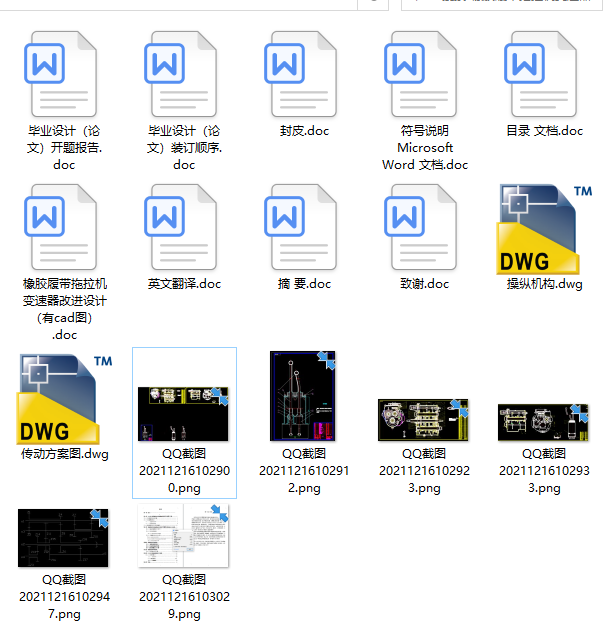Click the file name 致谢.doc

coord(424,284)
